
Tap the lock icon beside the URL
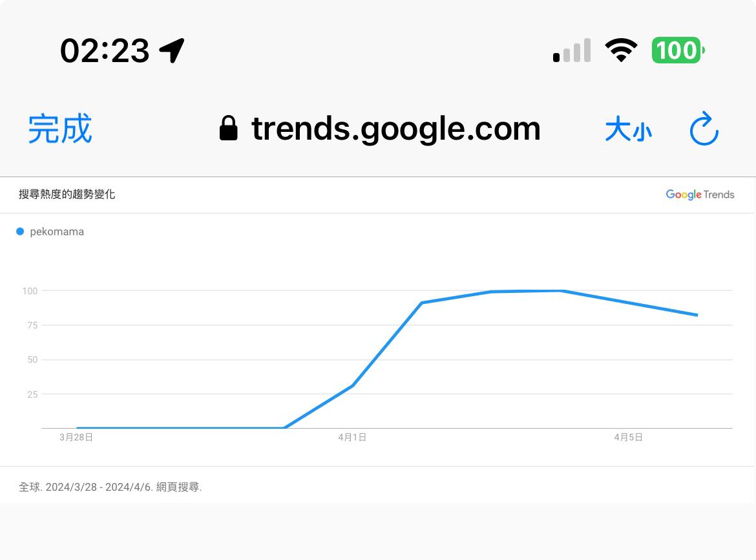pyautogui.click(x=228, y=129)
